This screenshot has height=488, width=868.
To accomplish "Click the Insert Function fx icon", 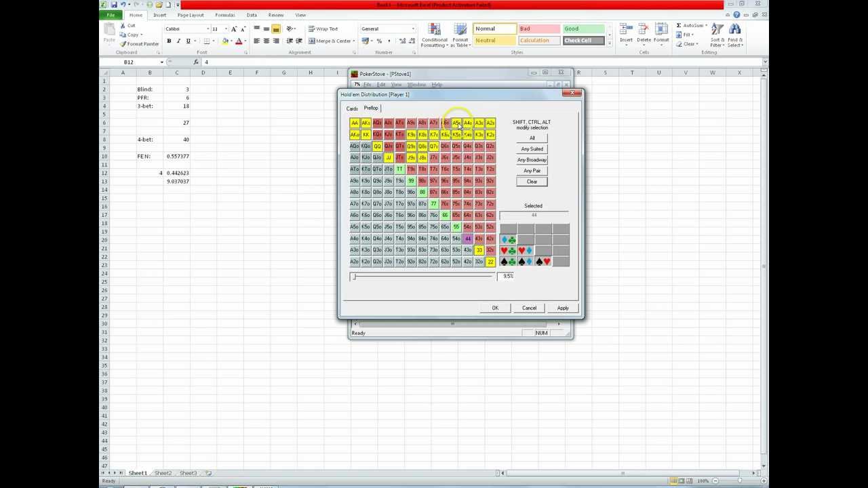I will [197, 62].
